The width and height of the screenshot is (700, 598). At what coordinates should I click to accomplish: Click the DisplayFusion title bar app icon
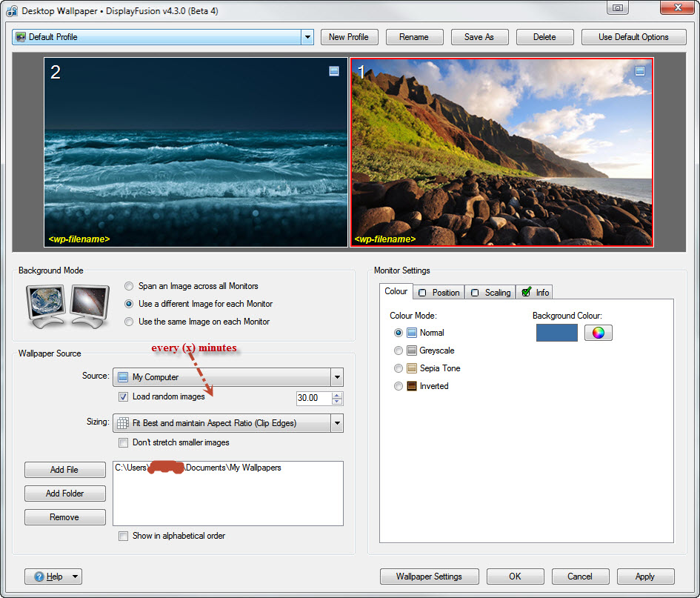[12, 11]
